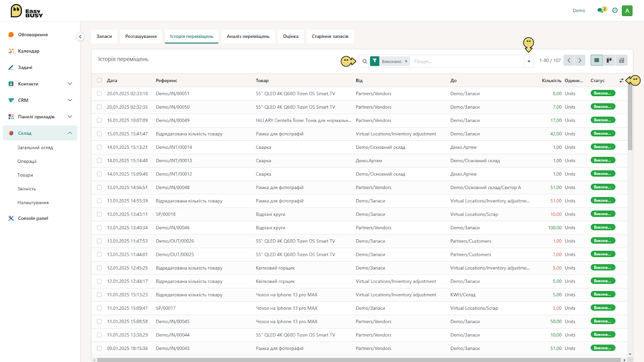The image size is (644, 362).
Task: Click the Пошук search input field
Action: (467, 61)
